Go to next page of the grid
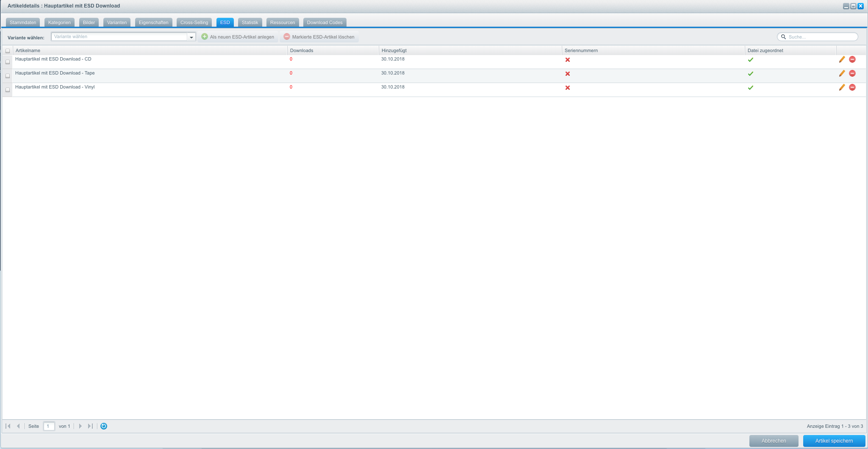Screen dimensions: 868x449 (x=80, y=426)
